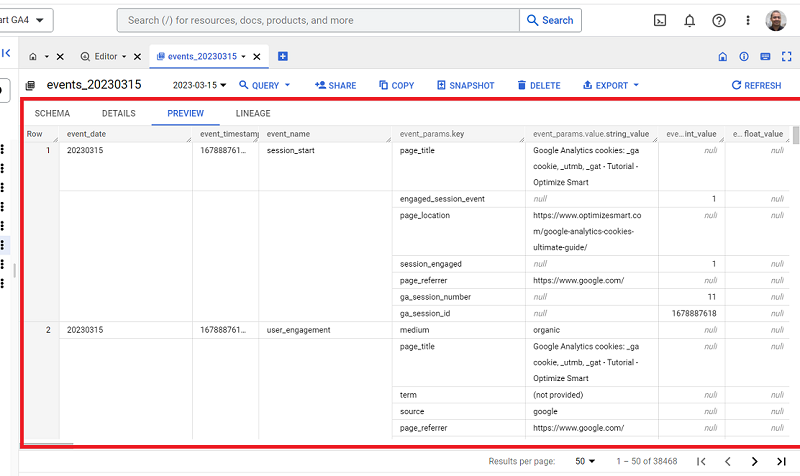Add a new tab with plus icon
The height and width of the screenshot is (476, 800).
point(283,56)
